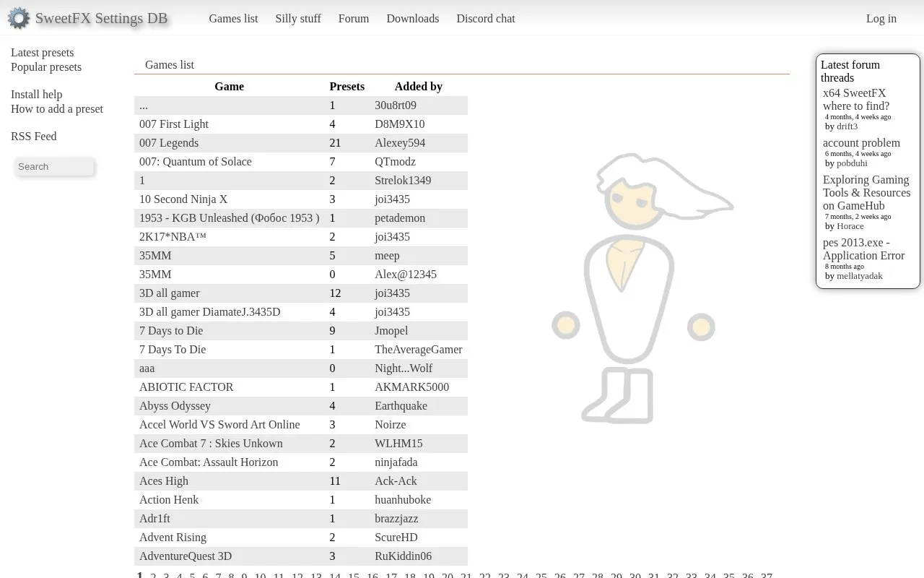Open the 3D all gamer DiamateJ.3435D entry

click(210, 312)
